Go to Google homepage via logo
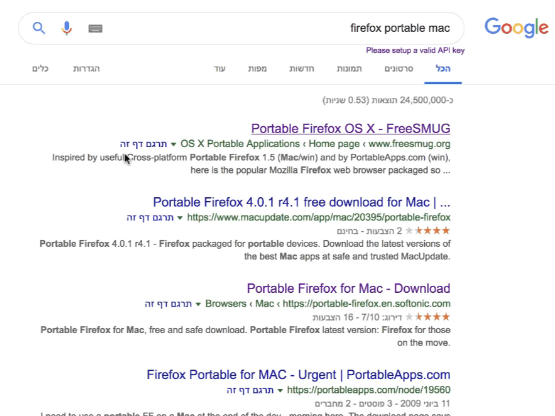The width and height of the screenshot is (555, 416). [x=516, y=28]
